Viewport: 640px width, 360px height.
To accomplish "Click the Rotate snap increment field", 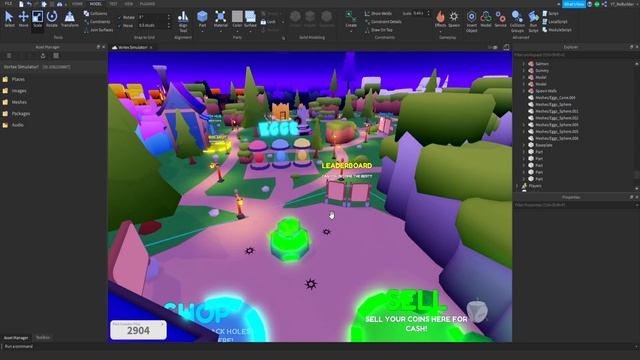I will [x=151, y=18].
